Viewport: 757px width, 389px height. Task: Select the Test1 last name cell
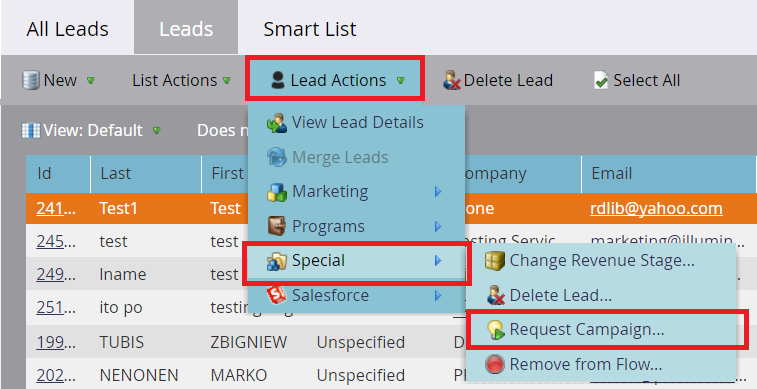[x=118, y=208]
